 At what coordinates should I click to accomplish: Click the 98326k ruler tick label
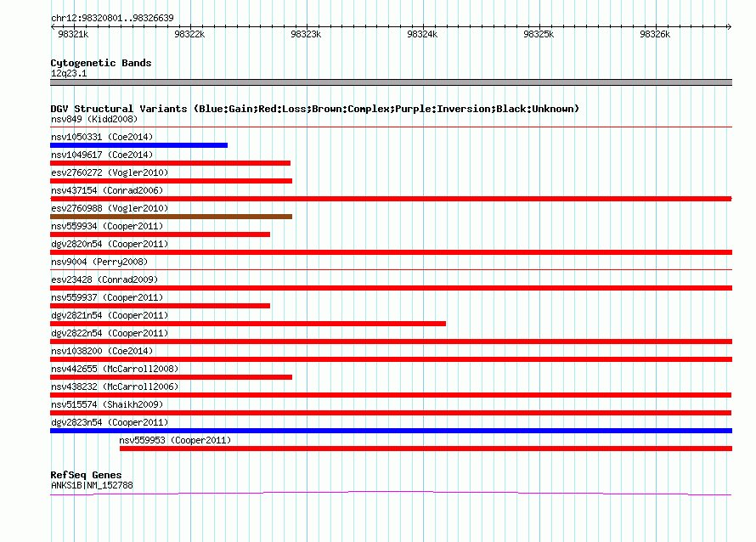click(x=655, y=34)
